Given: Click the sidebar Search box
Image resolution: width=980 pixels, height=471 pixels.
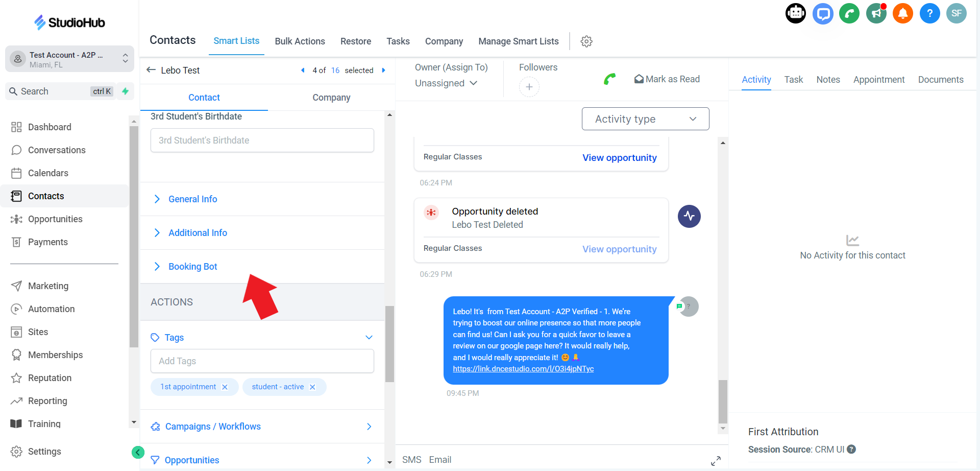Looking at the screenshot, I should tap(61, 91).
